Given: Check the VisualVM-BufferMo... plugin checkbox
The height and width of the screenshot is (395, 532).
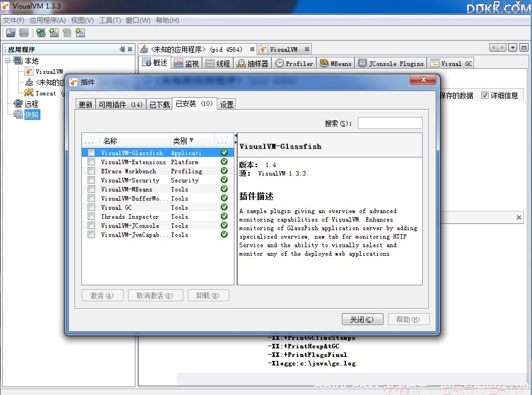Looking at the screenshot, I should (x=91, y=198).
